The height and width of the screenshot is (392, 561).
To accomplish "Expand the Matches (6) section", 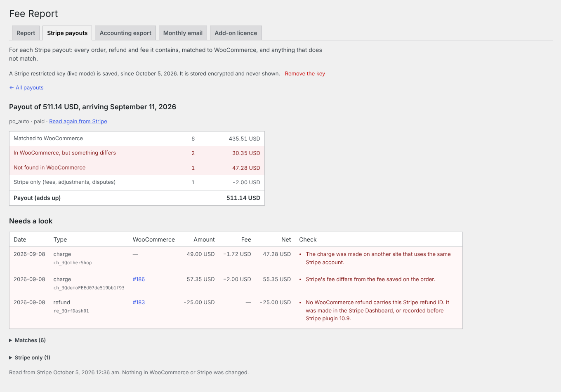I will coord(27,340).
